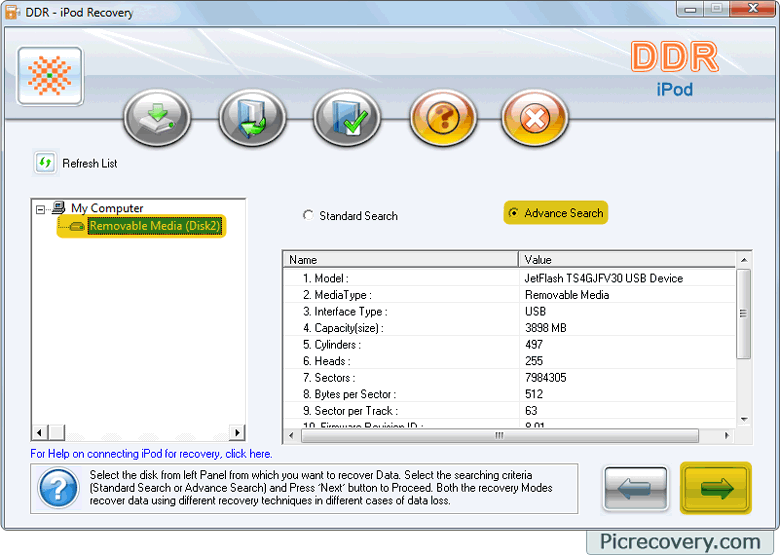Select the '3. Interface Type :' row

(x=345, y=311)
